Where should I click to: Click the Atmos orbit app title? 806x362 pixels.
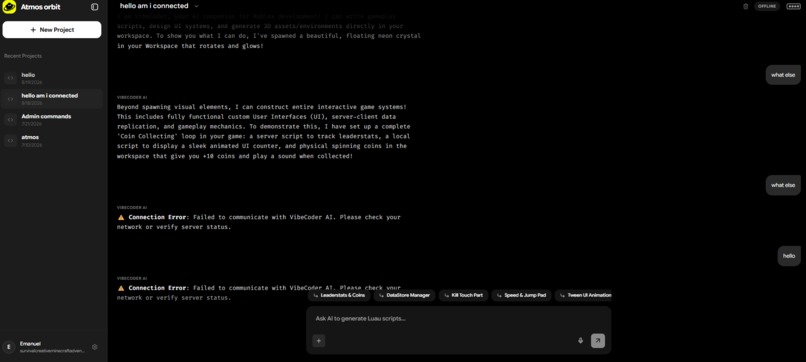tap(41, 7)
